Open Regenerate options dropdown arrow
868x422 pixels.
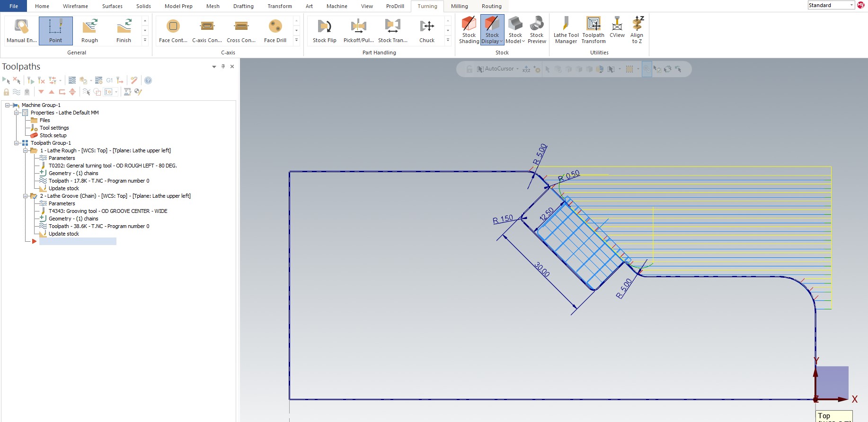[60, 80]
